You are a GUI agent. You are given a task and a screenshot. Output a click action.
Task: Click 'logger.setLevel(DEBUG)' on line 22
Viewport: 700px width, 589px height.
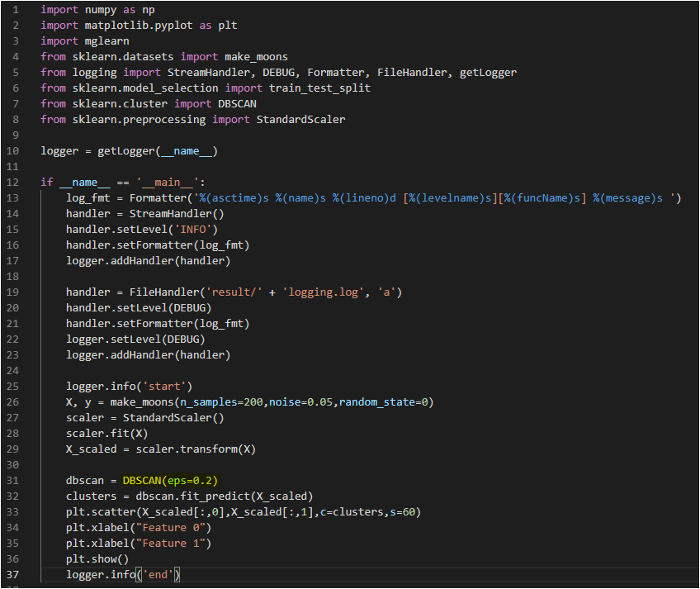pos(135,340)
